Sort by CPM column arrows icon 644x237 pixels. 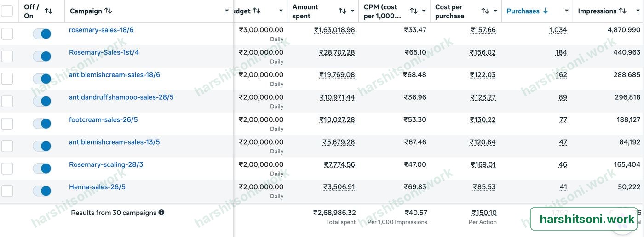pos(414,11)
